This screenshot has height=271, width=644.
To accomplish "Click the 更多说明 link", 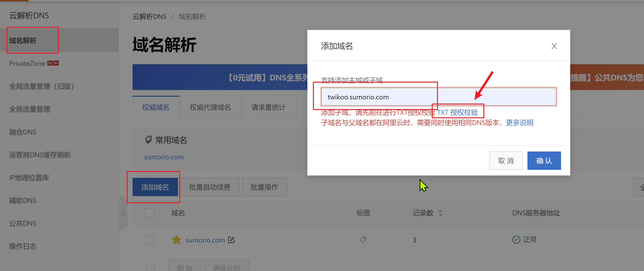I will [x=519, y=123].
